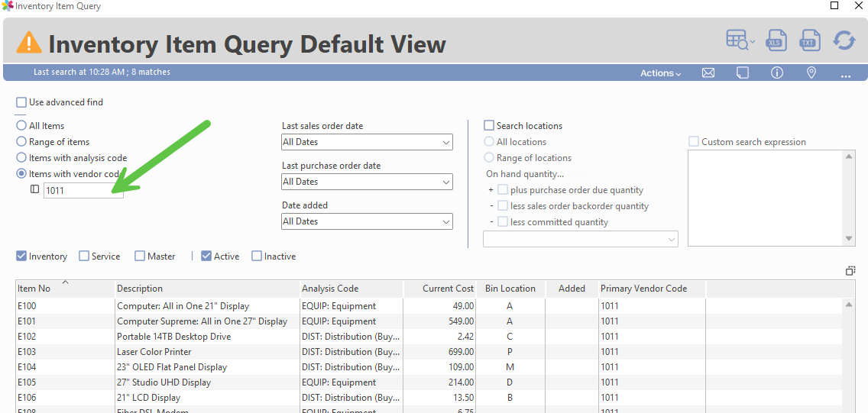Click the 699.00 cost cell
The height and width of the screenshot is (413, 868).
pyautogui.click(x=439, y=352)
